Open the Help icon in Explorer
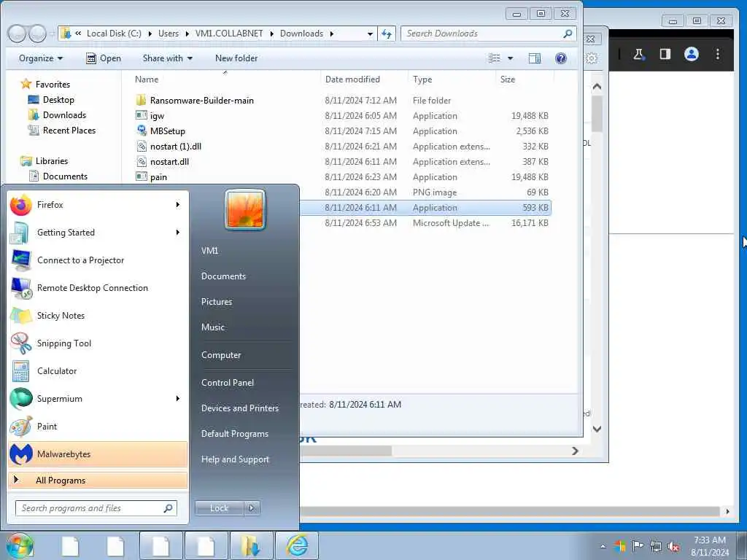 (x=561, y=58)
